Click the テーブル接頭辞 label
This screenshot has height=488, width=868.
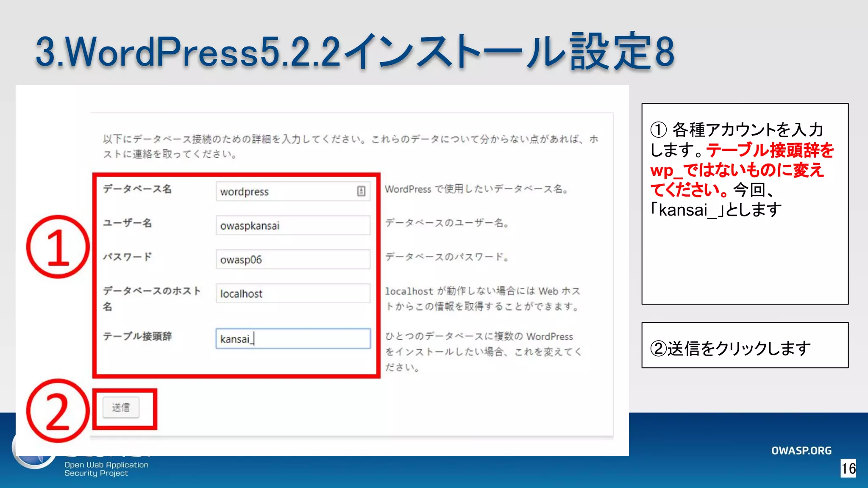pos(137,336)
